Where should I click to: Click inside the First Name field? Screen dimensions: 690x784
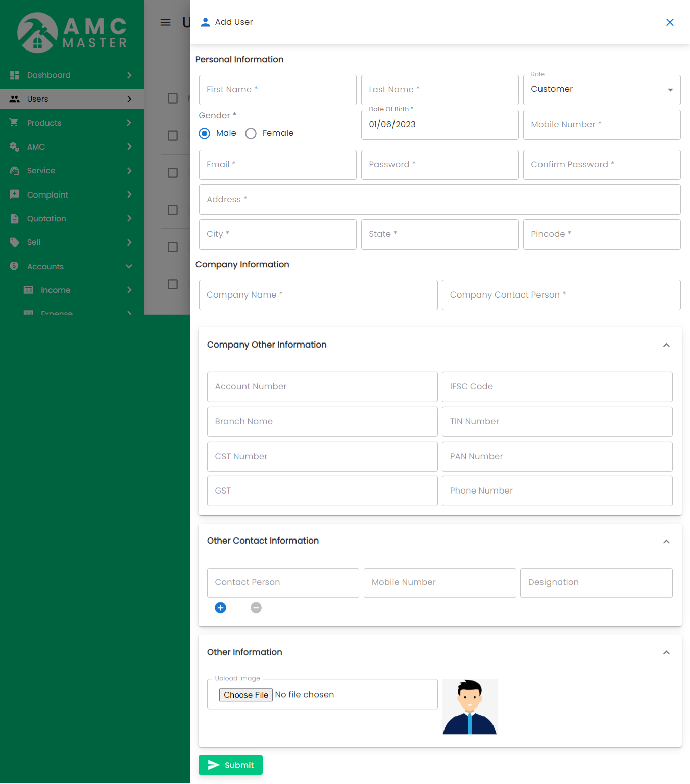click(x=277, y=89)
